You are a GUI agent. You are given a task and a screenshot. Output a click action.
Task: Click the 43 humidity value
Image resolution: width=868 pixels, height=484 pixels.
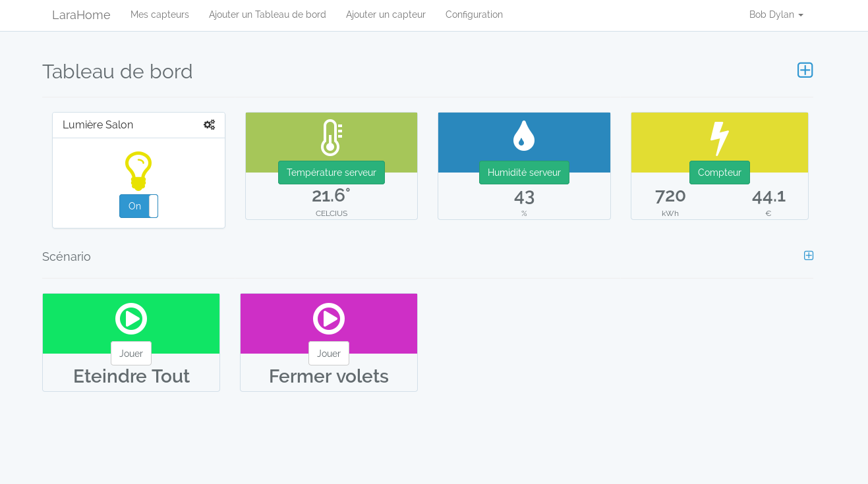(524, 196)
